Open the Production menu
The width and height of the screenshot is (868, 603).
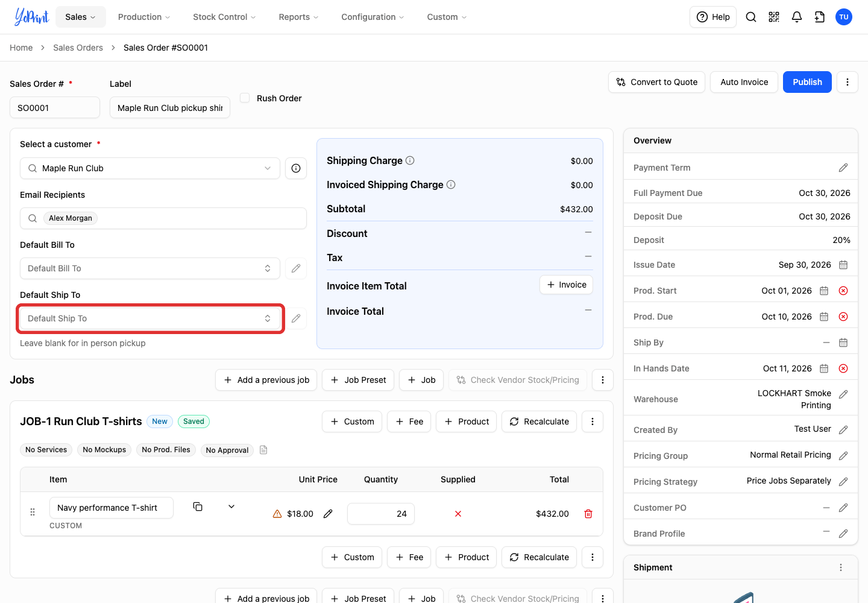(144, 17)
